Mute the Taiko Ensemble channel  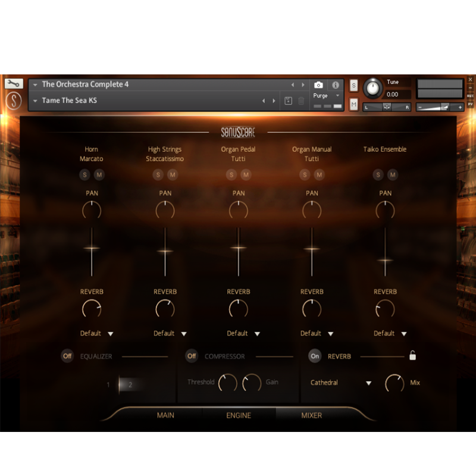(393, 175)
